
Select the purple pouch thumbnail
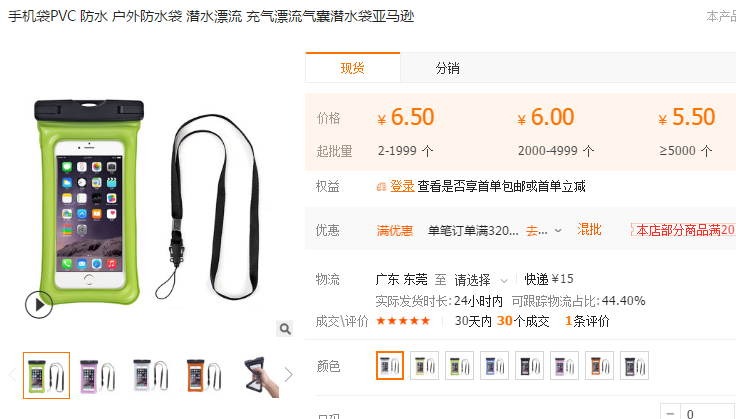tap(98, 375)
